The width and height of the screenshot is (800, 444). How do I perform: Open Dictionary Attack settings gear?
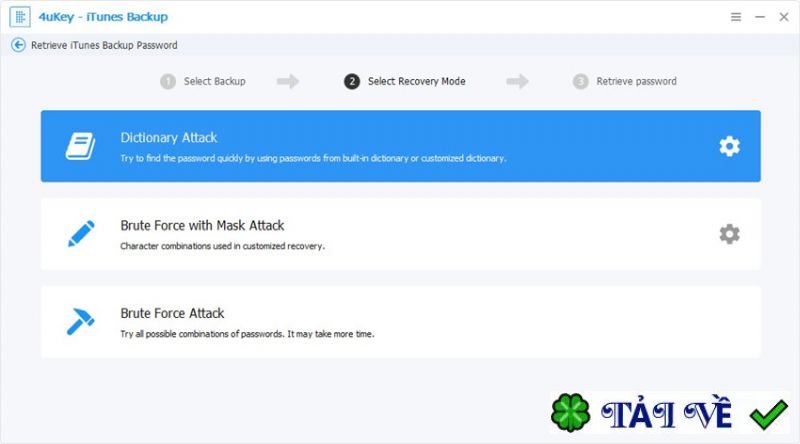point(730,146)
